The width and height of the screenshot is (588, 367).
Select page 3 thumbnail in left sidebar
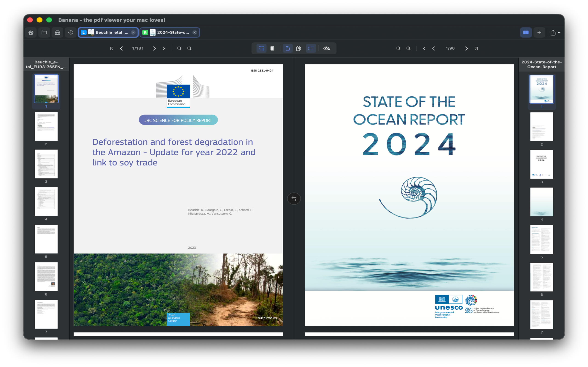46,164
